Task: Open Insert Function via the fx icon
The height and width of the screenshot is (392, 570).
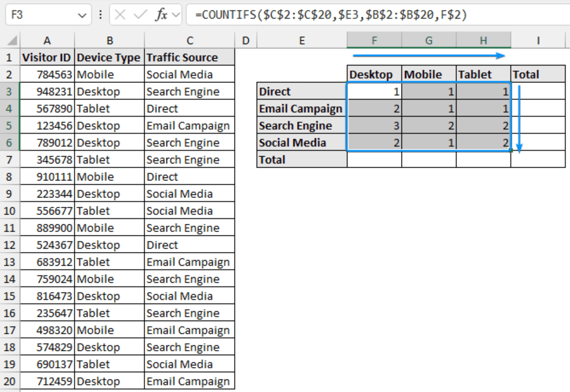Action: 161,14
